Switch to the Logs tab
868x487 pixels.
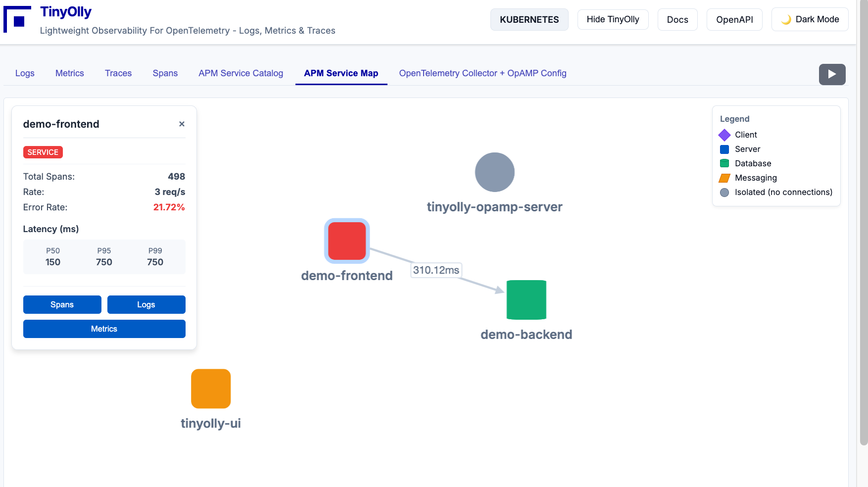(25, 73)
